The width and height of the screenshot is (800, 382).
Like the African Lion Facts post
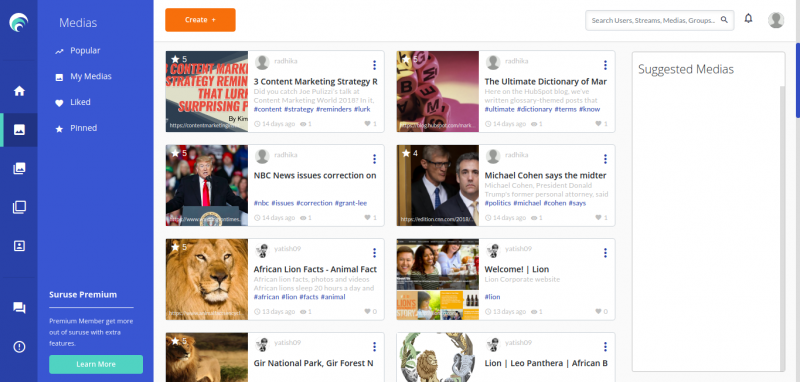(x=367, y=312)
